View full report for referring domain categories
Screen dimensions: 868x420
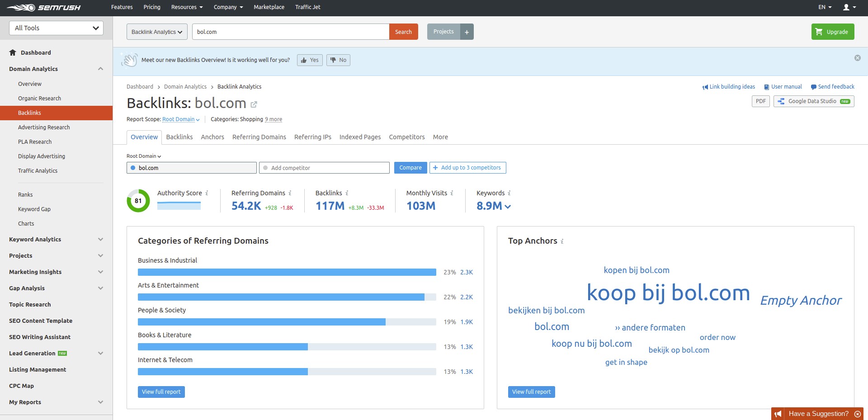point(161,392)
